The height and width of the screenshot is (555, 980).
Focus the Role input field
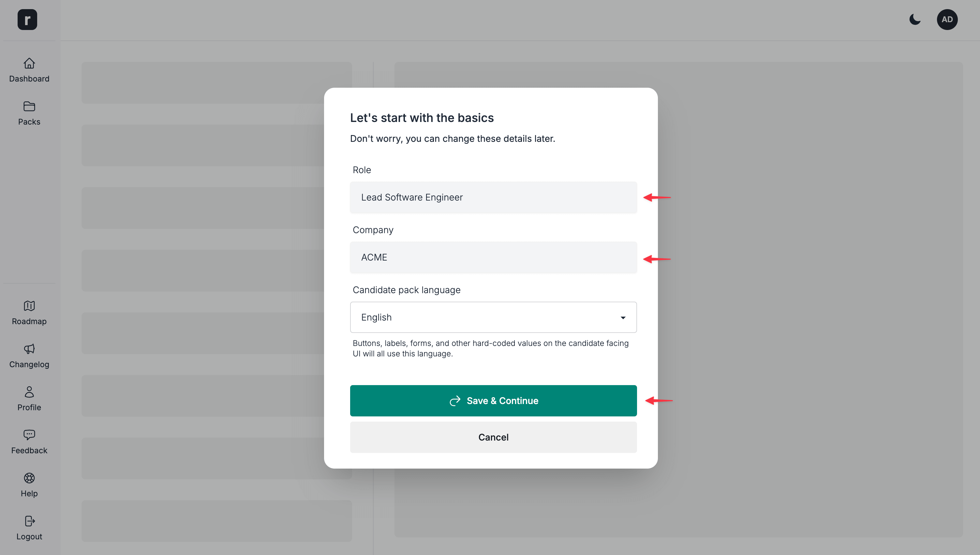(x=493, y=198)
